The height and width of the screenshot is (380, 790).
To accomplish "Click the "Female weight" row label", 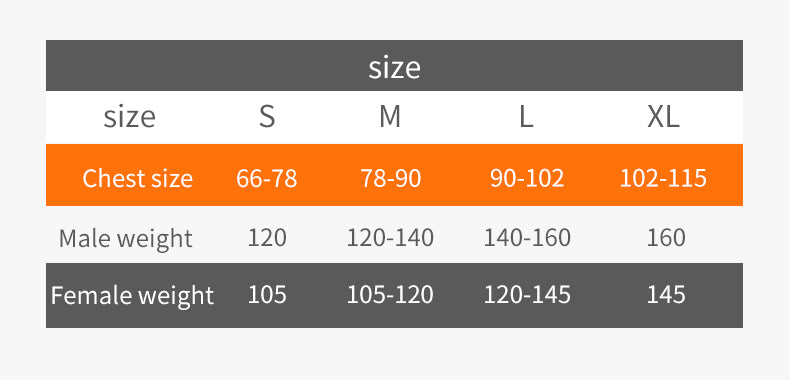I will [133, 295].
